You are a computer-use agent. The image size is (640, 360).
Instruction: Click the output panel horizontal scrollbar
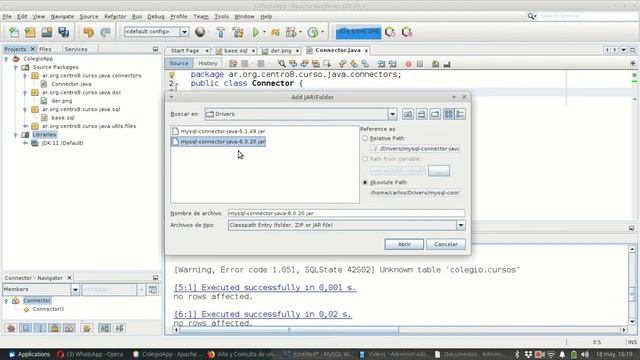coord(289,329)
